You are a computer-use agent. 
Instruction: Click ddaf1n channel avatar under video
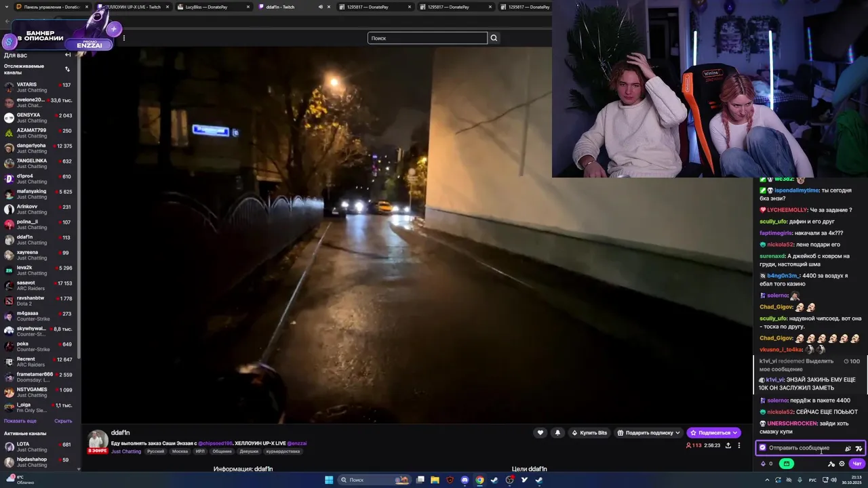pos(98,439)
